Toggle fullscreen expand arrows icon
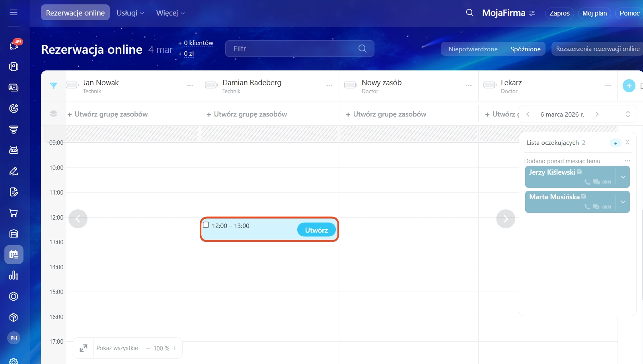 (x=83, y=348)
